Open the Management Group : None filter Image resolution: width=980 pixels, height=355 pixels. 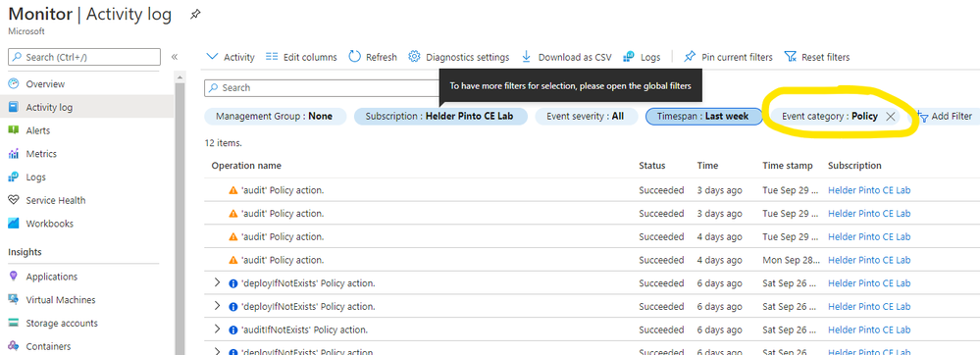pos(275,117)
